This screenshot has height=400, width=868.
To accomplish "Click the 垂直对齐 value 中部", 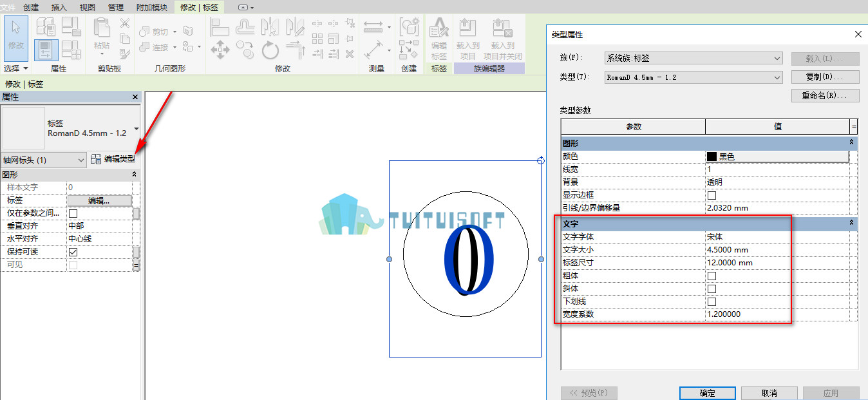I will pos(99,226).
